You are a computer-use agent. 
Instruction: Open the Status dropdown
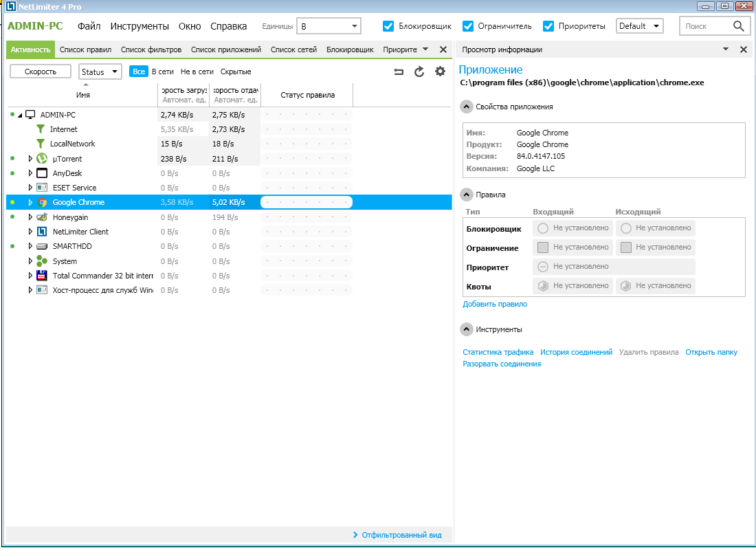pyautogui.click(x=100, y=72)
